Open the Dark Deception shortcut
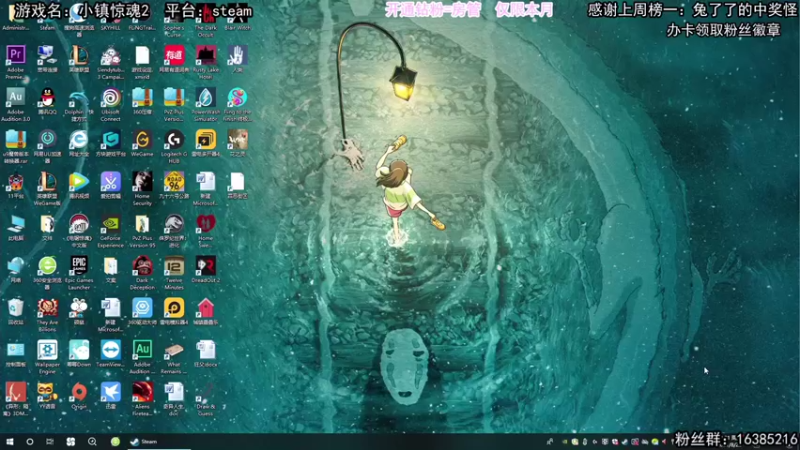The height and width of the screenshot is (450, 800). 142,266
